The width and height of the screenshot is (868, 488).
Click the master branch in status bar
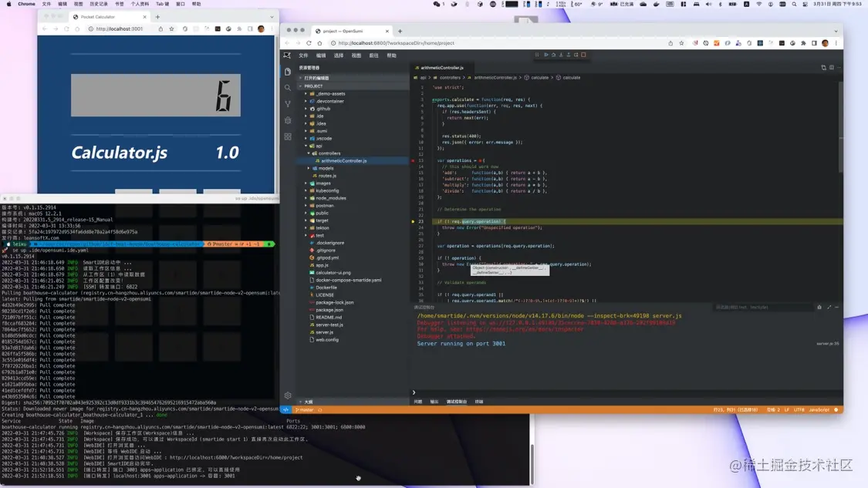tap(306, 410)
